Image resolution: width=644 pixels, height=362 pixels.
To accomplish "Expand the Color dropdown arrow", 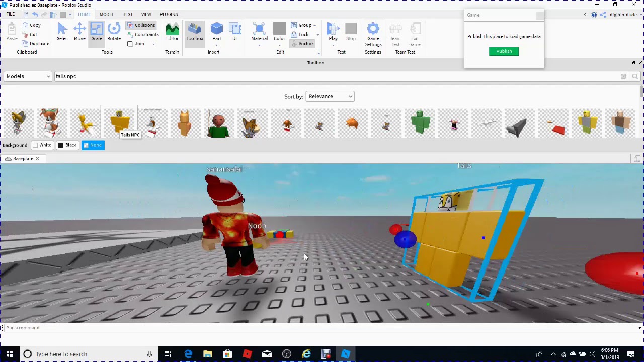I will [279, 45].
